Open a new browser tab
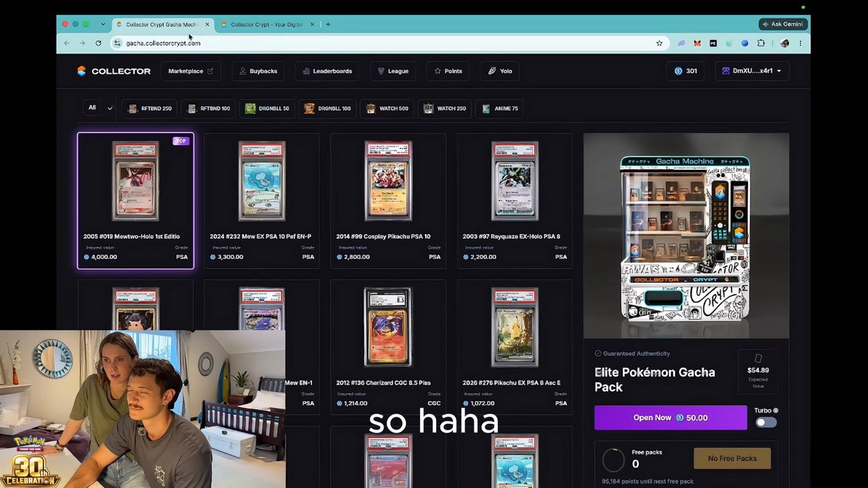 coord(328,25)
